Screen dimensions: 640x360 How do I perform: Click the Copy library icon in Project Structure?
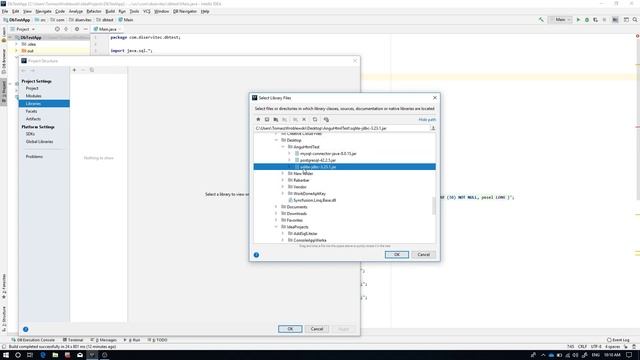[92, 70]
